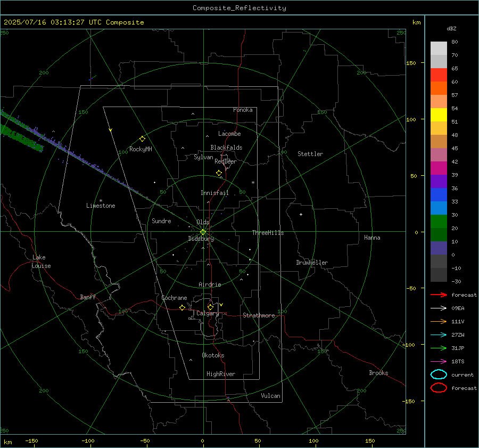Screen dimensions: 479x448
Task: Click the Lacombe label
Action: 229,134
